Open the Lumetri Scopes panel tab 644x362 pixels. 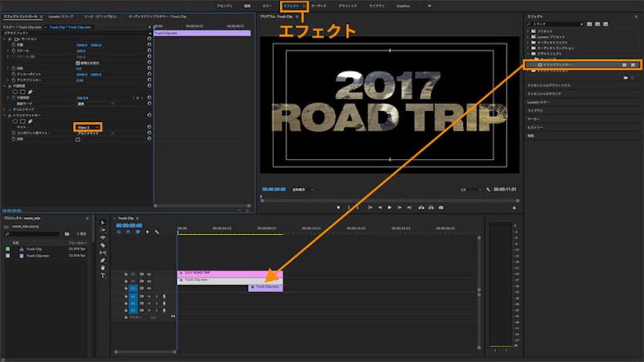click(x=61, y=16)
